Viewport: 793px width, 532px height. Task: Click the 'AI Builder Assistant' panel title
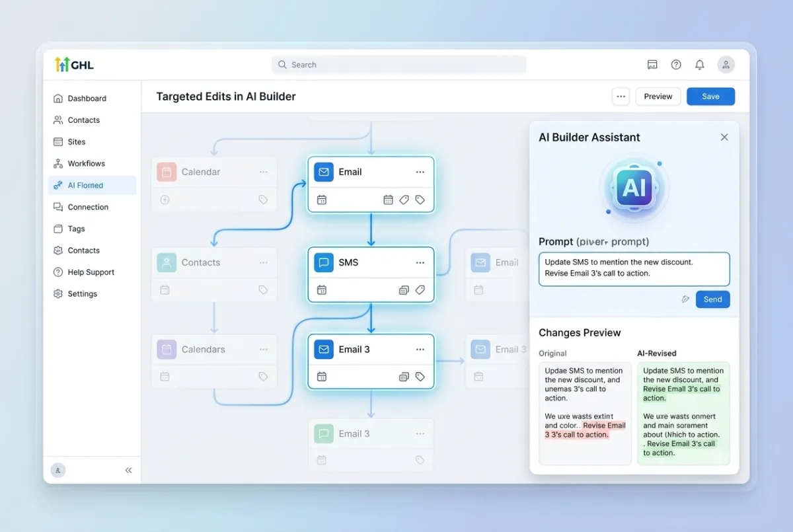[589, 137]
